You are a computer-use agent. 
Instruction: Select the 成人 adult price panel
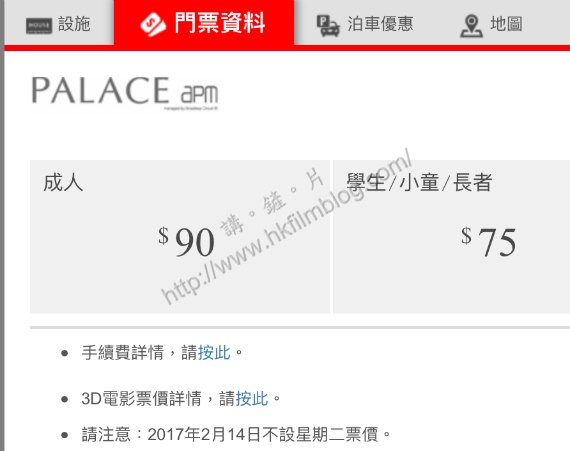(x=180, y=236)
